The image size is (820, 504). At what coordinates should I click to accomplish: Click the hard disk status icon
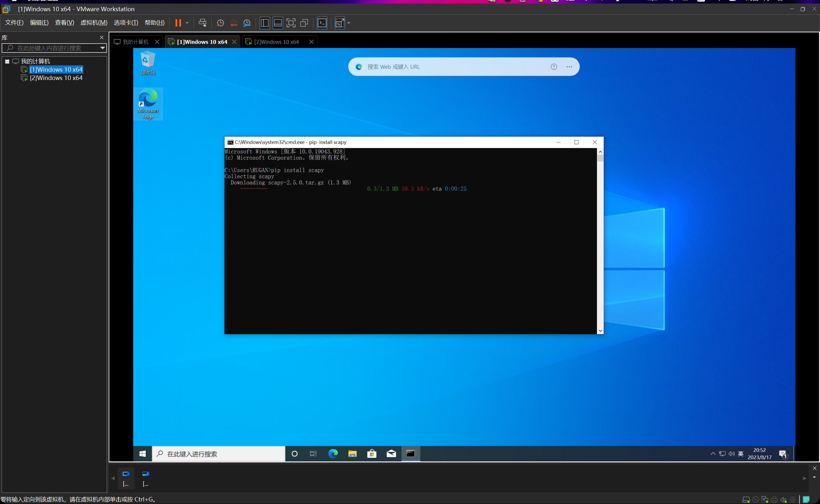pyautogui.click(x=746, y=500)
